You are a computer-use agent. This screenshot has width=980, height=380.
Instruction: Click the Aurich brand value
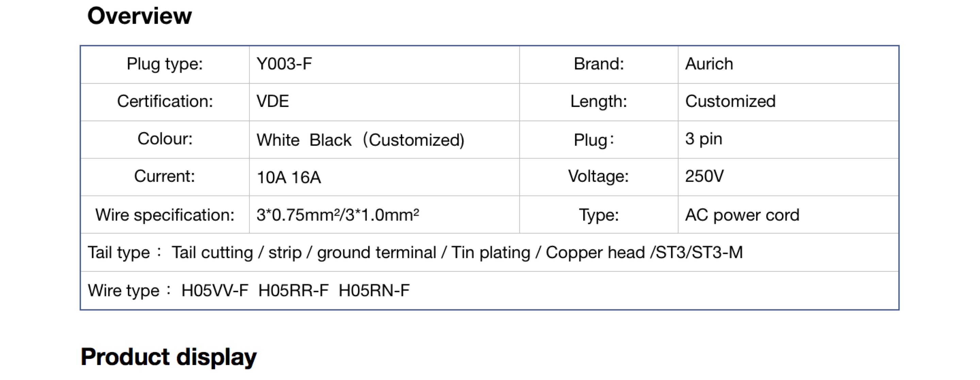point(709,64)
